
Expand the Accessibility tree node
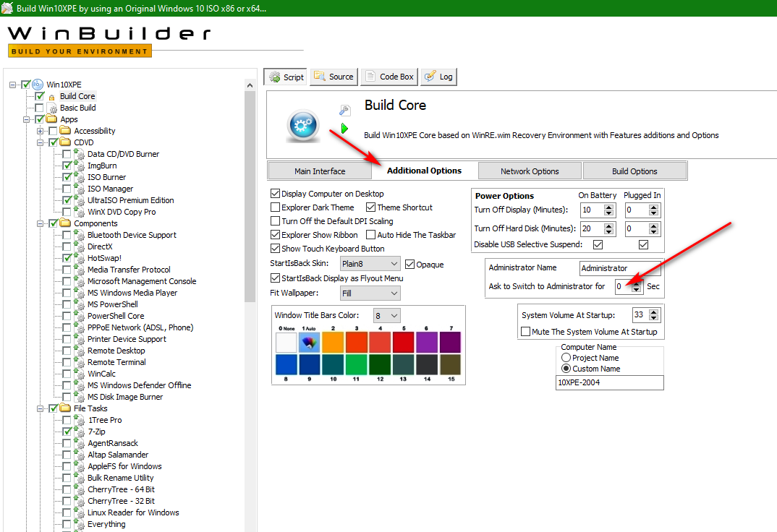coord(40,131)
